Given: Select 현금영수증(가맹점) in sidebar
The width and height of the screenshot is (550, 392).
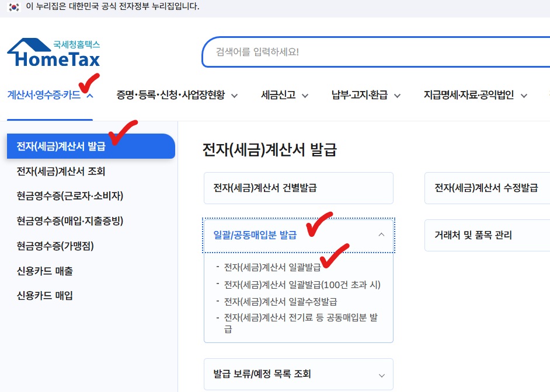Looking at the screenshot, I should pyautogui.click(x=55, y=246).
